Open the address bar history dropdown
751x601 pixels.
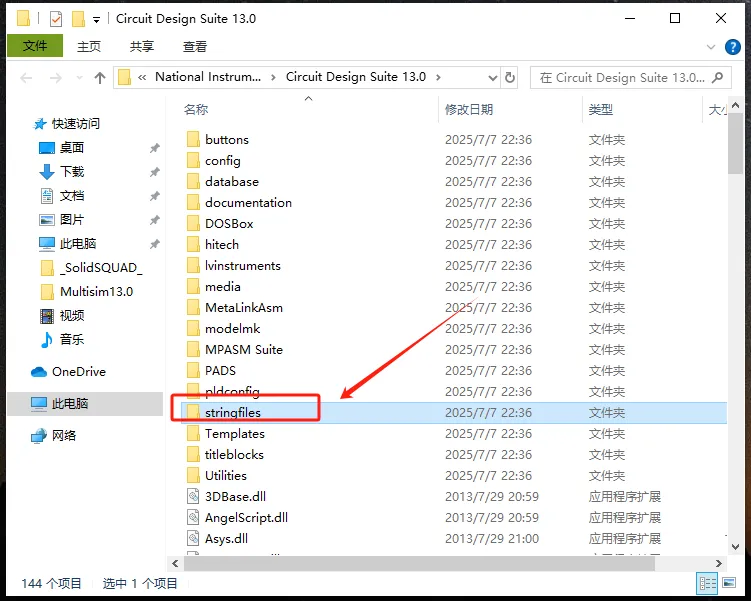pos(492,78)
